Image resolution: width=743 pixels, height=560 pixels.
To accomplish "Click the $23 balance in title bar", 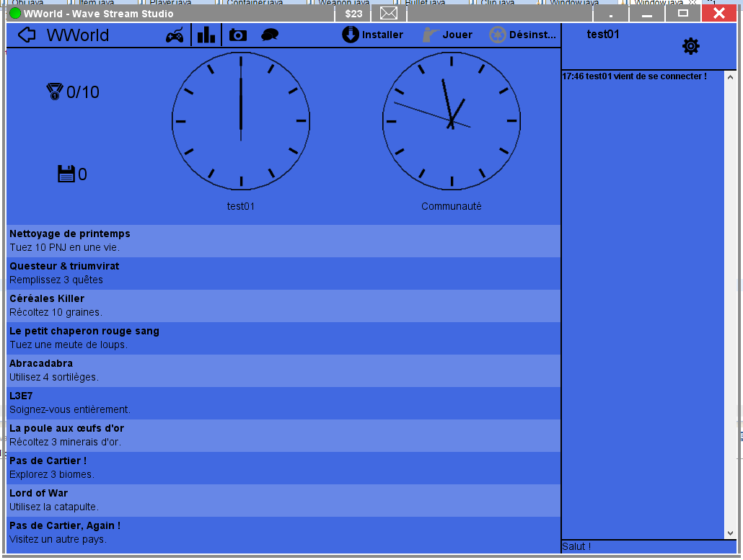I will [353, 14].
